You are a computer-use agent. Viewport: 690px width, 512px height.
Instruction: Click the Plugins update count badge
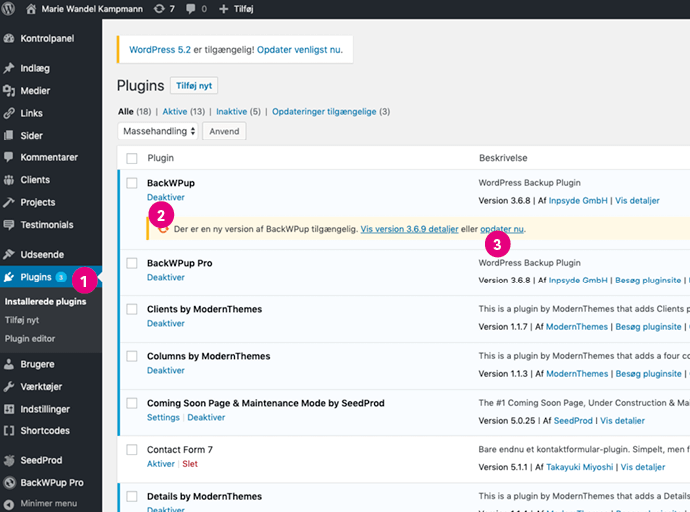point(61,277)
